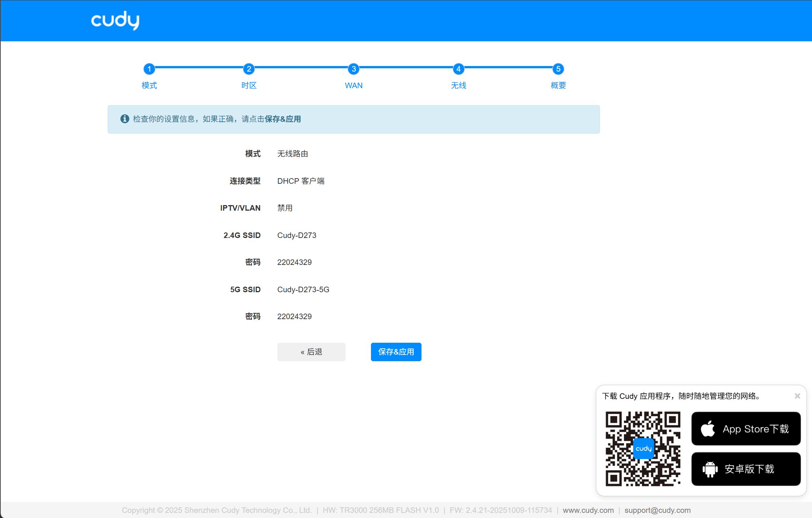Go to step 5 概要 circle

coord(558,69)
